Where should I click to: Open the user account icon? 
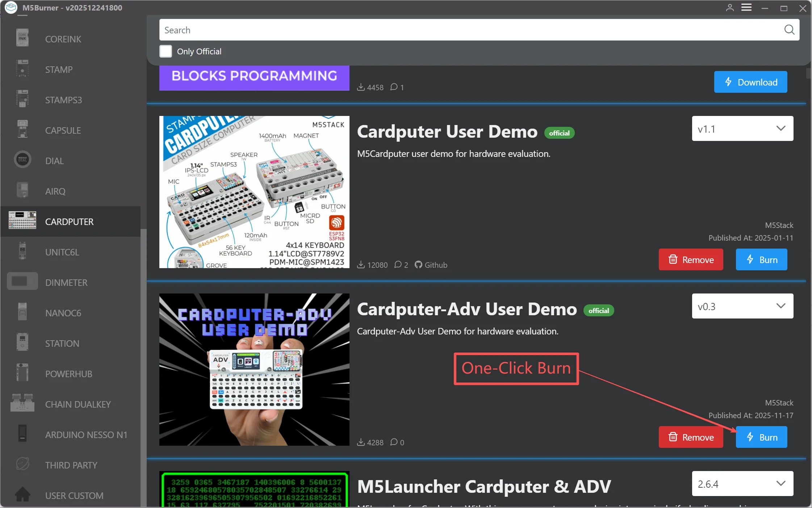click(x=730, y=8)
